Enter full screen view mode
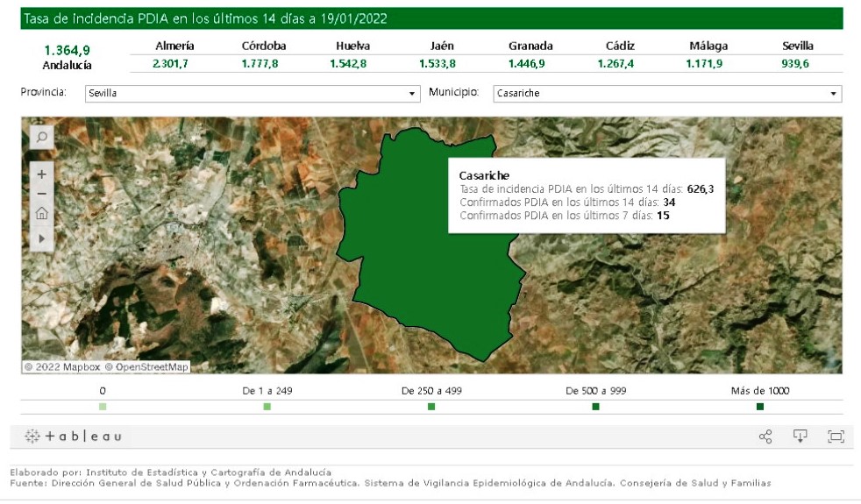The width and height of the screenshot is (861, 504). coord(835,437)
